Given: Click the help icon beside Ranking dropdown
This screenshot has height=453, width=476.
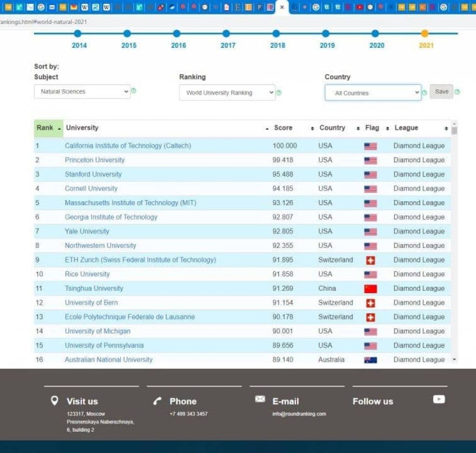Looking at the screenshot, I should point(279,92).
